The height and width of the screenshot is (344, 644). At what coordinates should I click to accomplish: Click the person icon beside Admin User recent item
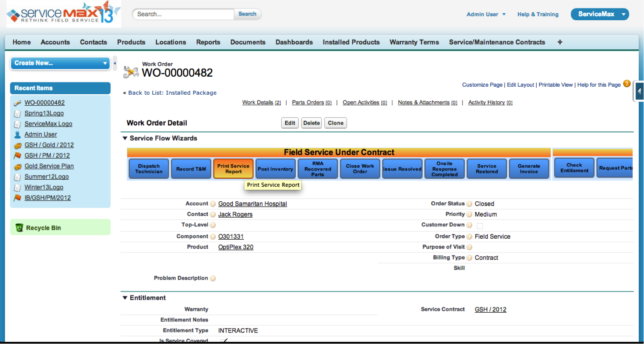(x=17, y=134)
